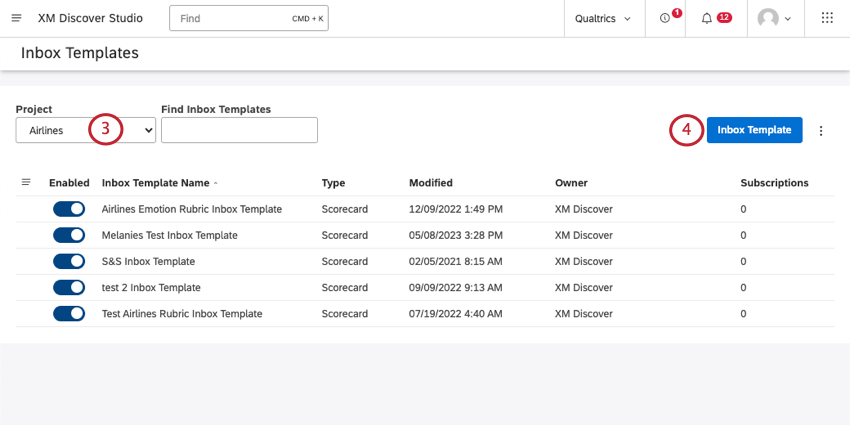The image size is (850, 425).
Task: Sort by the Modified column header
Action: (x=431, y=183)
